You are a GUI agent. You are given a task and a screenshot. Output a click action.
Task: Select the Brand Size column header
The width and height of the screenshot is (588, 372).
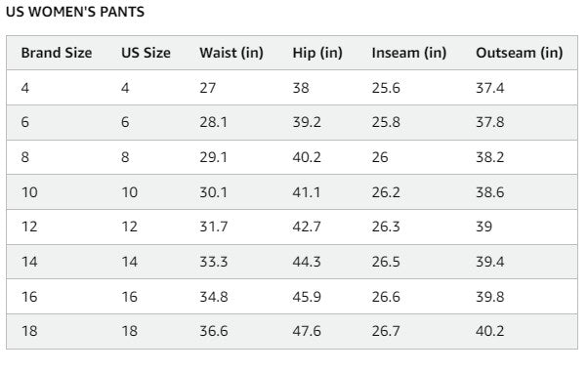(57, 53)
